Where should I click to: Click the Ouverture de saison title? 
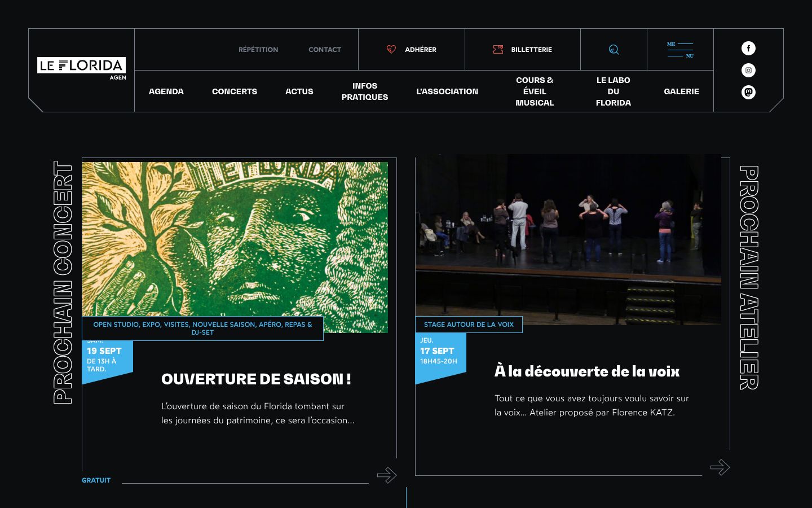tap(256, 379)
